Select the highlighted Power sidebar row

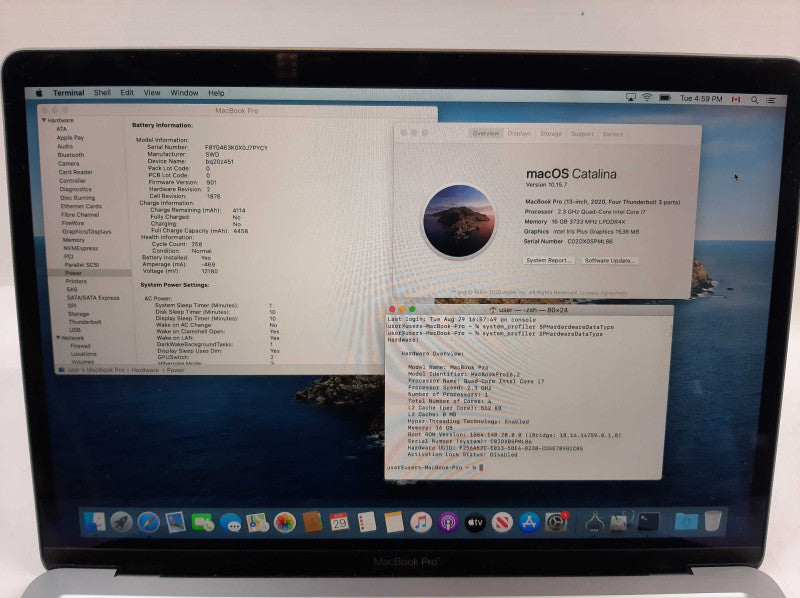89,273
